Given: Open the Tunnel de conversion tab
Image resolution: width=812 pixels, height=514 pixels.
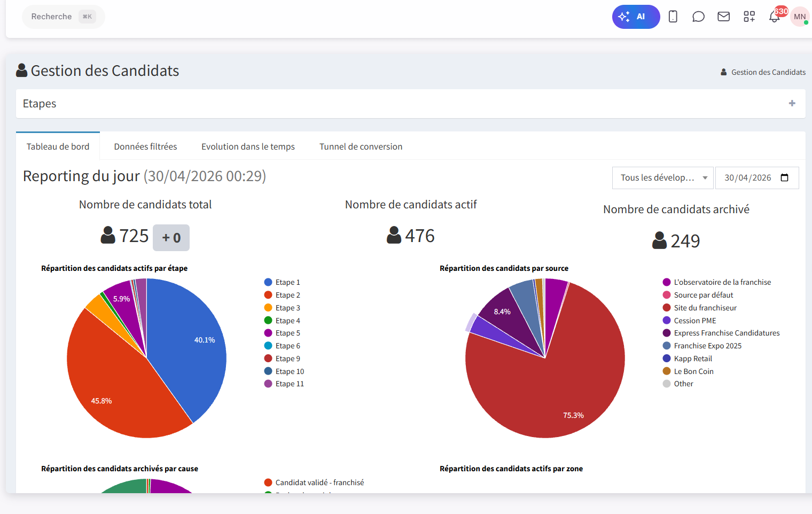Looking at the screenshot, I should click(x=361, y=146).
